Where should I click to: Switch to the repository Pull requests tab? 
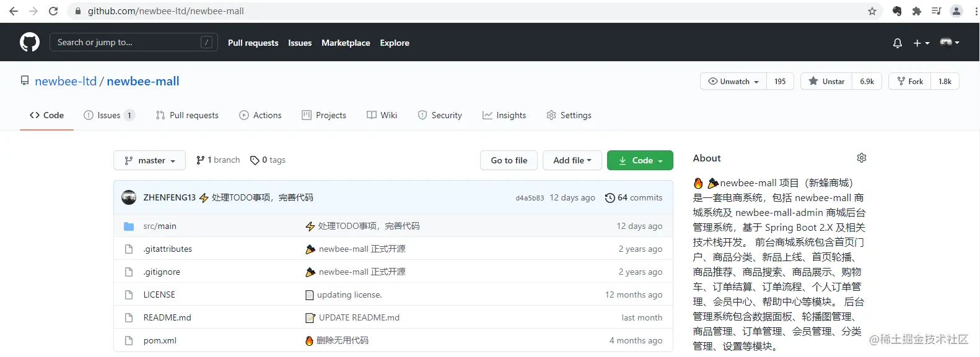point(187,115)
